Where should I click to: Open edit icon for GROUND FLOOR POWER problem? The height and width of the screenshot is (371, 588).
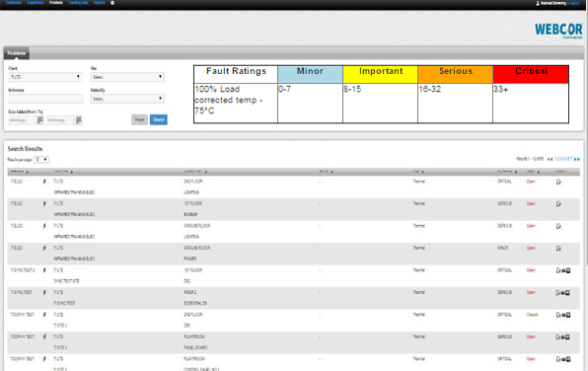tap(558, 249)
